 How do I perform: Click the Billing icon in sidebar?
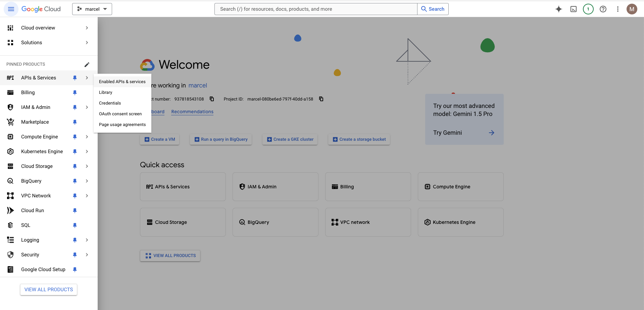[10, 92]
